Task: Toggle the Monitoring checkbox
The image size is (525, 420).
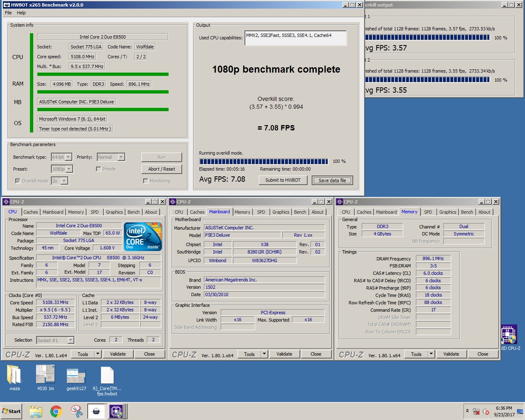Action: pos(146,181)
